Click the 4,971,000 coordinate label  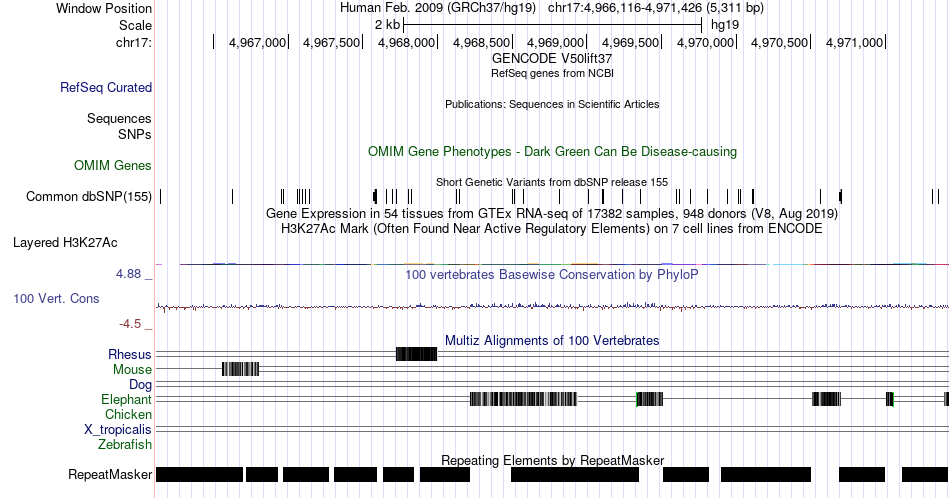854,42
